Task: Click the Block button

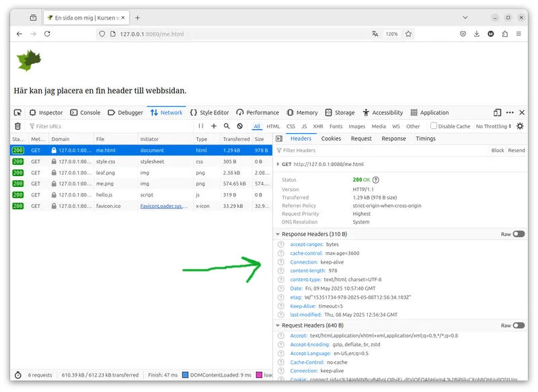Action: (x=498, y=150)
